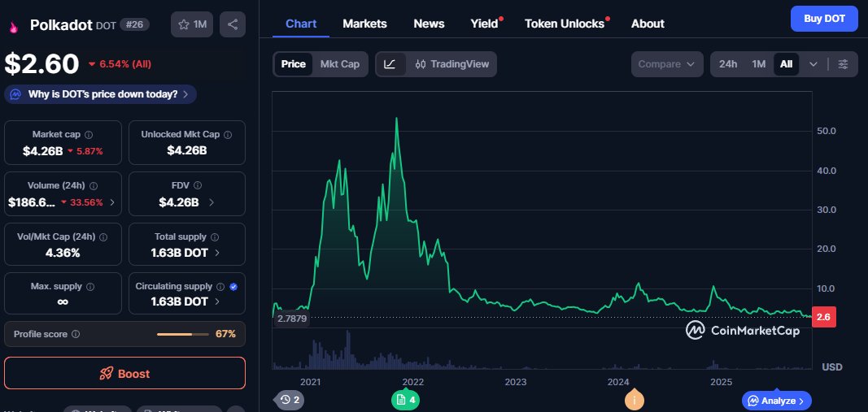Expand Total supply details chevron

point(217,253)
